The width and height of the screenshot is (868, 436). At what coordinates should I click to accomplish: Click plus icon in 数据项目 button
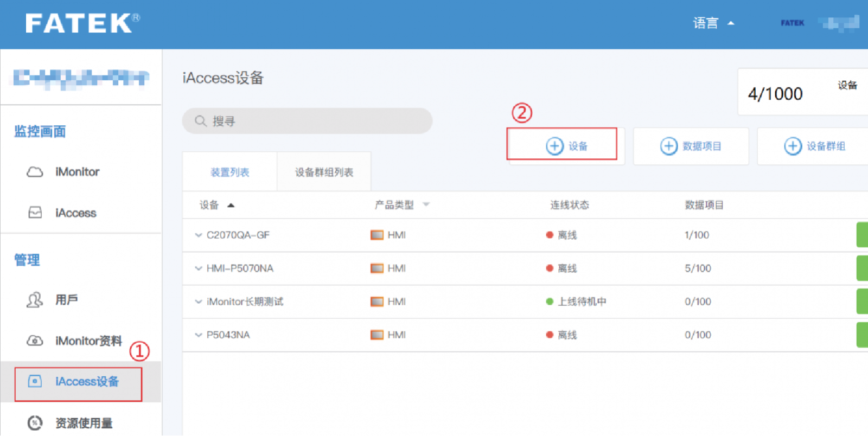(x=669, y=146)
